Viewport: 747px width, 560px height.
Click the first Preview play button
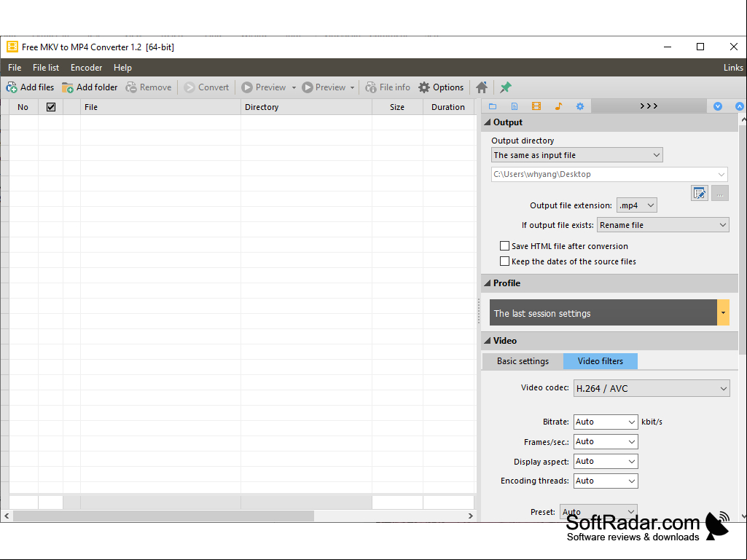(263, 87)
